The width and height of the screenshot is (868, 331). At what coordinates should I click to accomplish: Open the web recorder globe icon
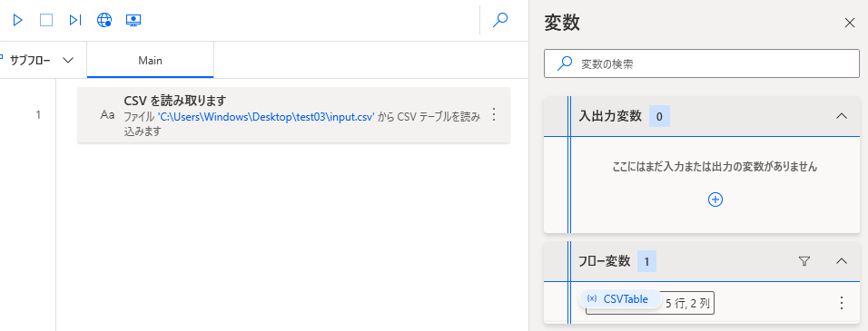click(104, 21)
